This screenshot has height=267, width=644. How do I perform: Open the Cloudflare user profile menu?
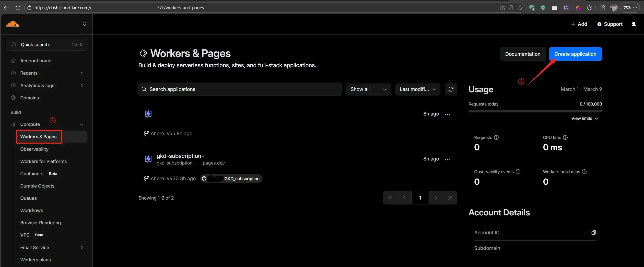pyautogui.click(x=634, y=24)
